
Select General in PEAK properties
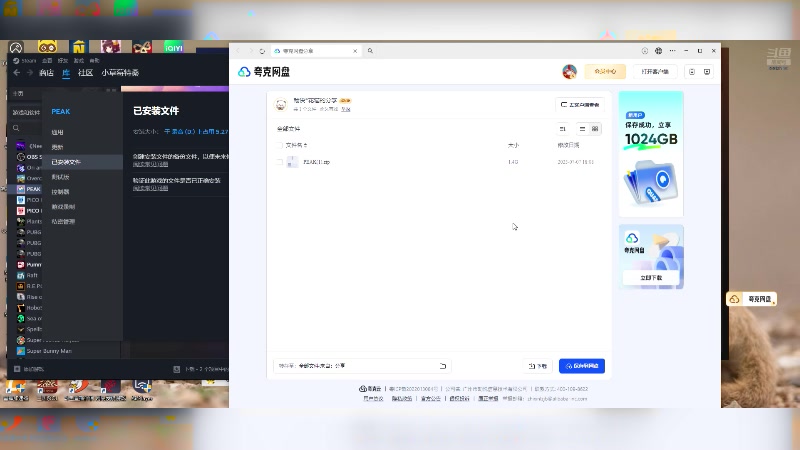57,132
